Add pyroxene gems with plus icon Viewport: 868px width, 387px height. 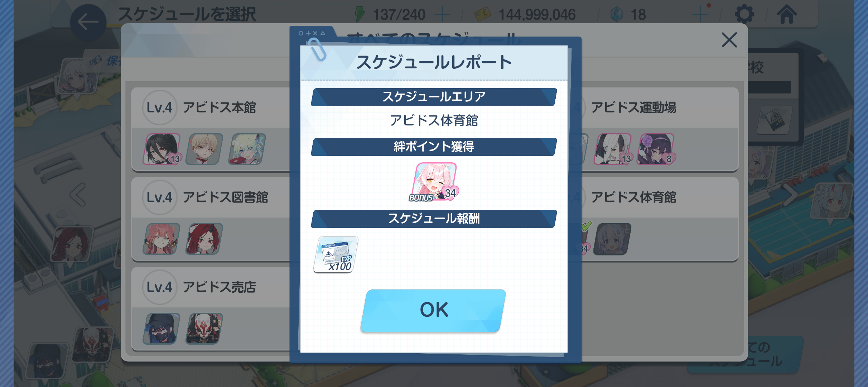tap(700, 15)
